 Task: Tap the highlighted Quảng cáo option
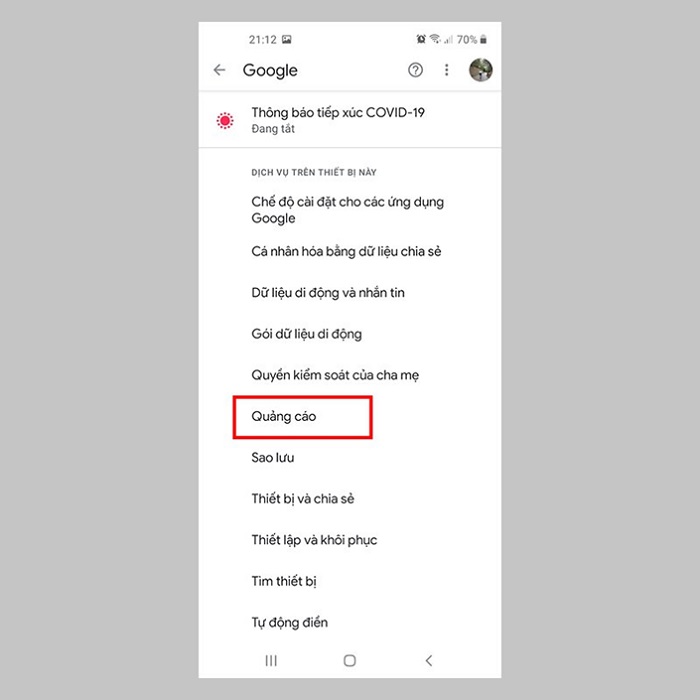[302, 417]
